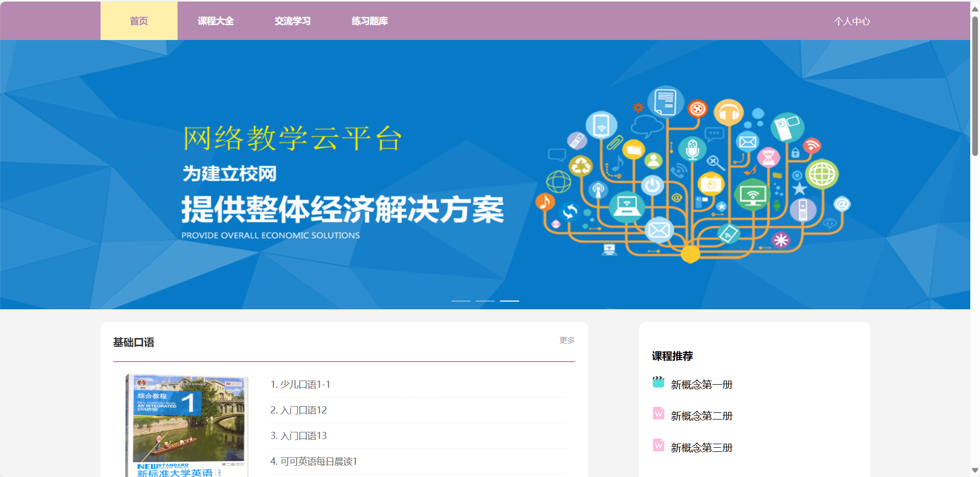Select the second carousel slide indicator
The image size is (980, 477).
485,301
